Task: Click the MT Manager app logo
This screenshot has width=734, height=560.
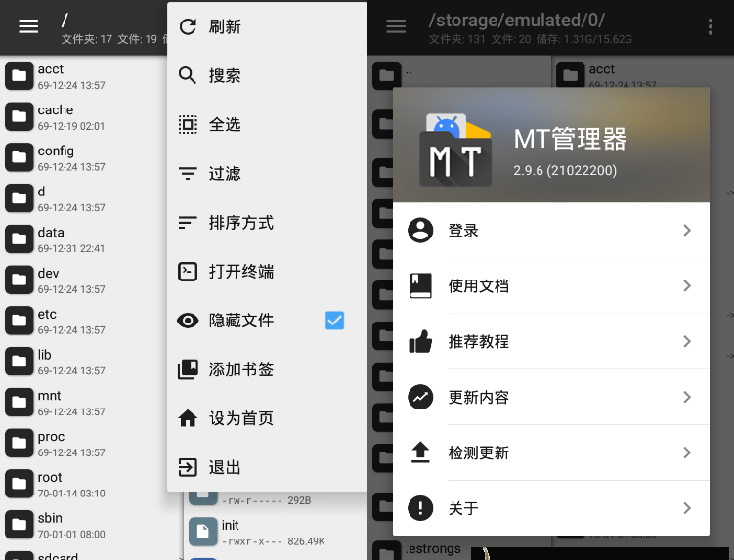Action: pos(455,150)
